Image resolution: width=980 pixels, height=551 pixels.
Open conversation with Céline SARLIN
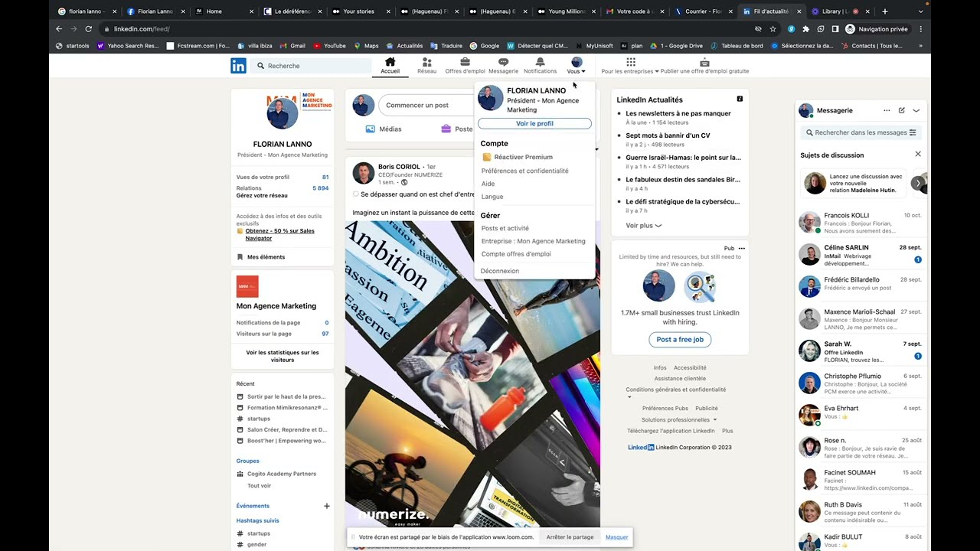861,255
